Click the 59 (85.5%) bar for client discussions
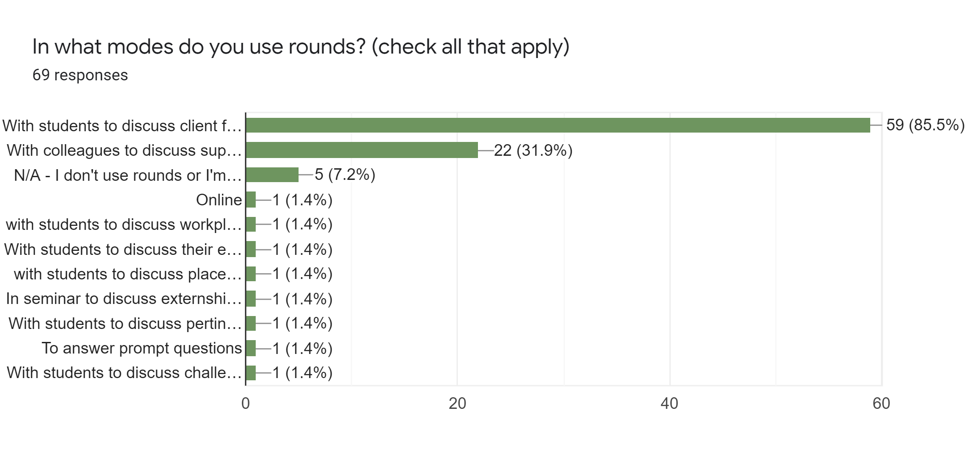Image resolution: width=980 pixels, height=466 pixels. (x=558, y=125)
